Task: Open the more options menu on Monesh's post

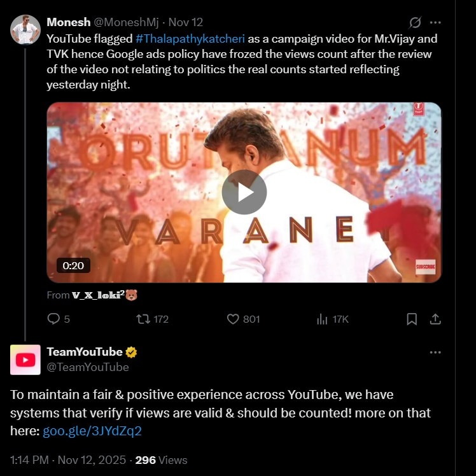Action: 435,22
